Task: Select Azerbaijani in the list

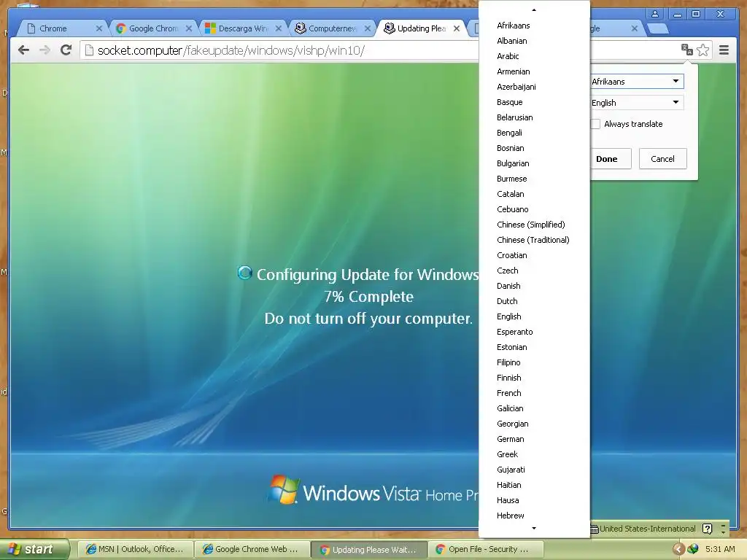Action: click(534, 87)
